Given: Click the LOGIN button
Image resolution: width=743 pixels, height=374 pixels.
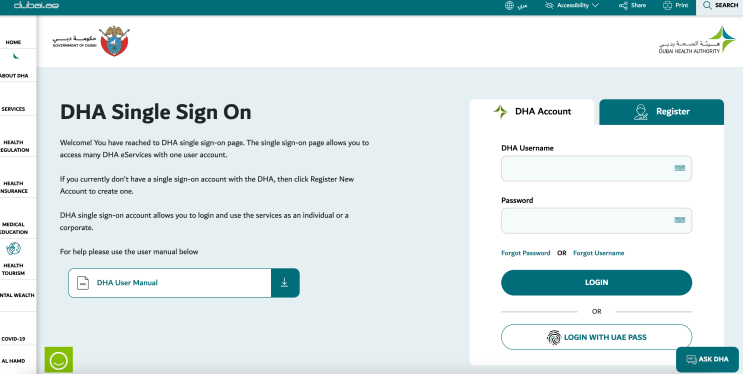Looking at the screenshot, I should click(597, 283).
